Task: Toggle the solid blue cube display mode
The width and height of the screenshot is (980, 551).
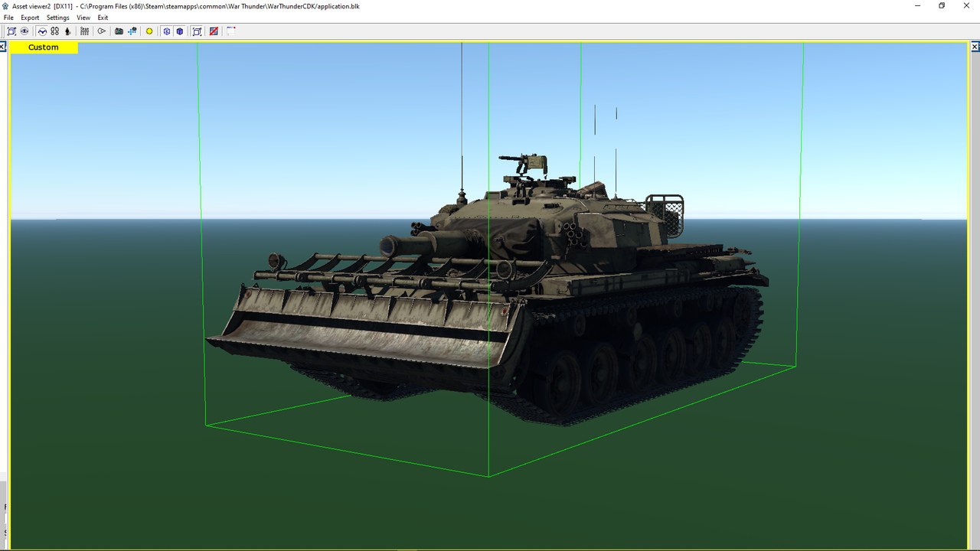Action: pos(180,31)
